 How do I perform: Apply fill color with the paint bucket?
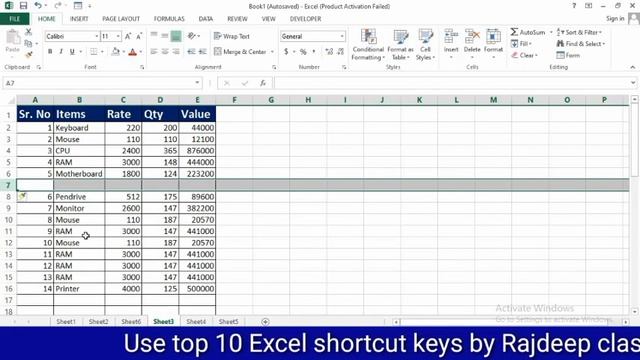(x=116, y=52)
